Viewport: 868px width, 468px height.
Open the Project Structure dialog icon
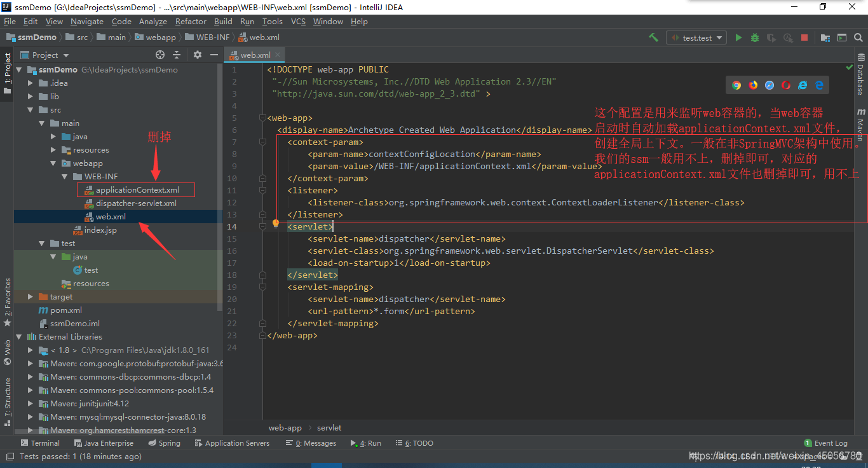point(825,38)
